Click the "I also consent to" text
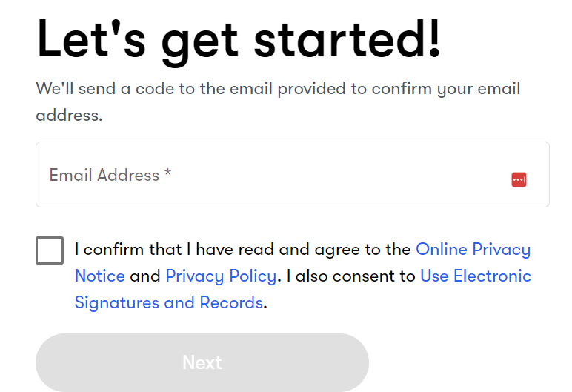Screen dimensions: 572x392 pyautogui.click(x=350, y=276)
